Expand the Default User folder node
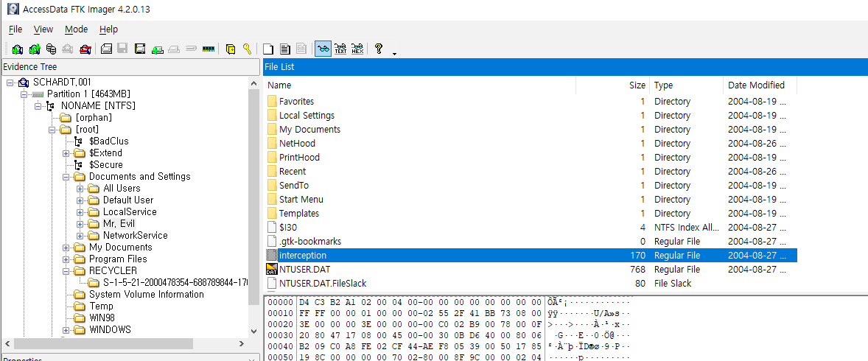The height and width of the screenshot is (361, 868). pos(80,200)
